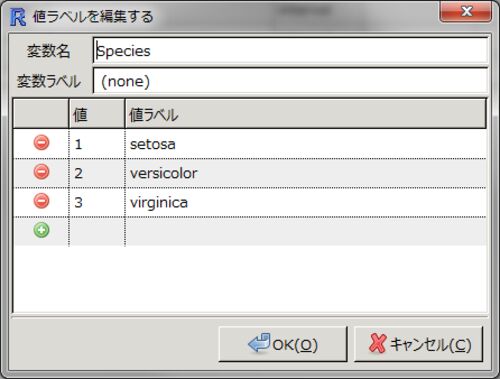The image size is (500, 379).
Task: Click the キャンセル(C) button
Action: [418, 344]
